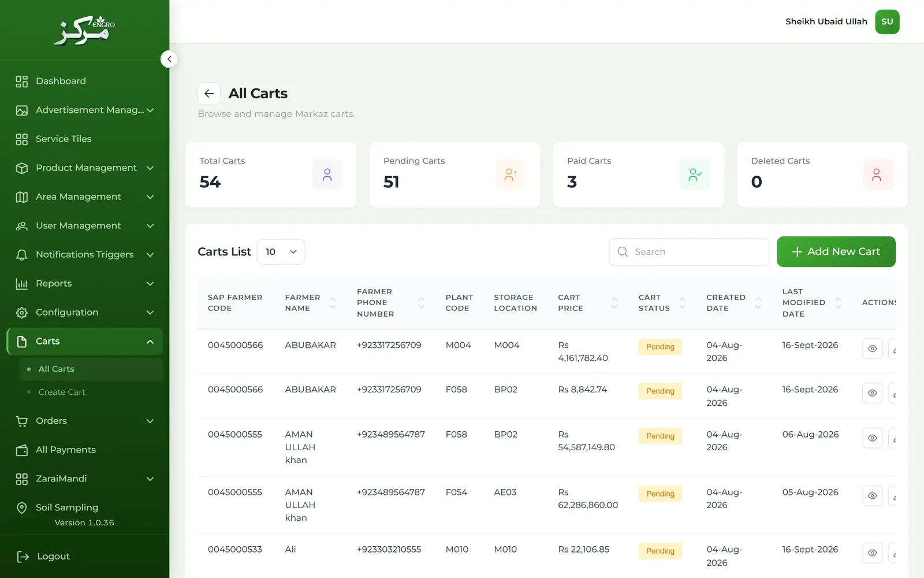Expand the Notifications Triggers chevron
Image resolution: width=924 pixels, height=578 pixels.
click(x=150, y=255)
